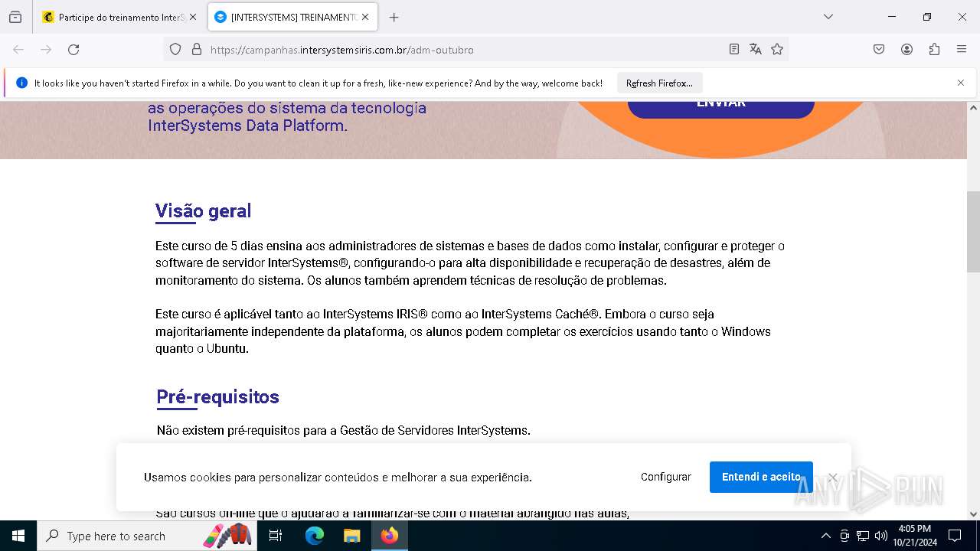Open tracking protection shield icon
Screen dimensions: 980x551
point(175,50)
